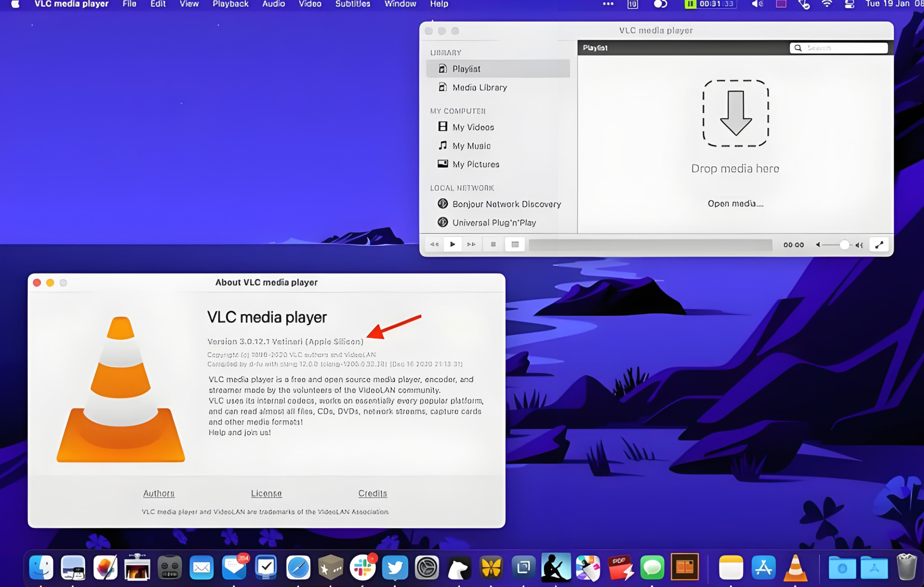Viewport: 924px width, 587px height.
Task: Open App Store from the Dock
Action: pos(763,568)
